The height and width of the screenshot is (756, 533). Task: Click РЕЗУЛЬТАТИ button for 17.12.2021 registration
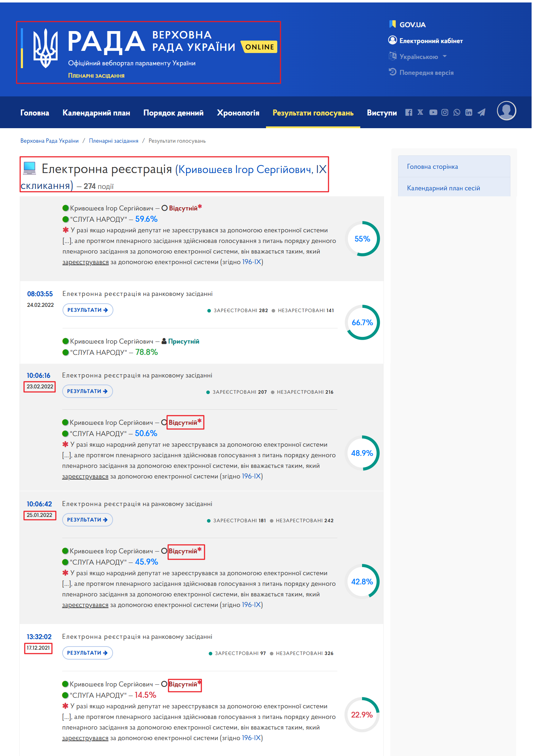88,653
